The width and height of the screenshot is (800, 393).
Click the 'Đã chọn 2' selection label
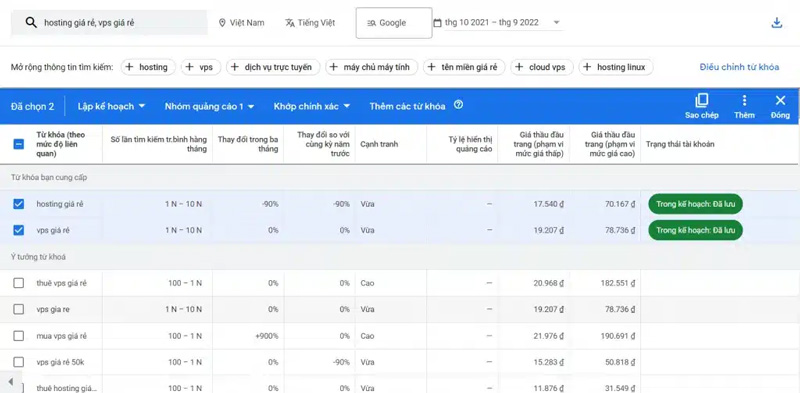(x=32, y=106)
